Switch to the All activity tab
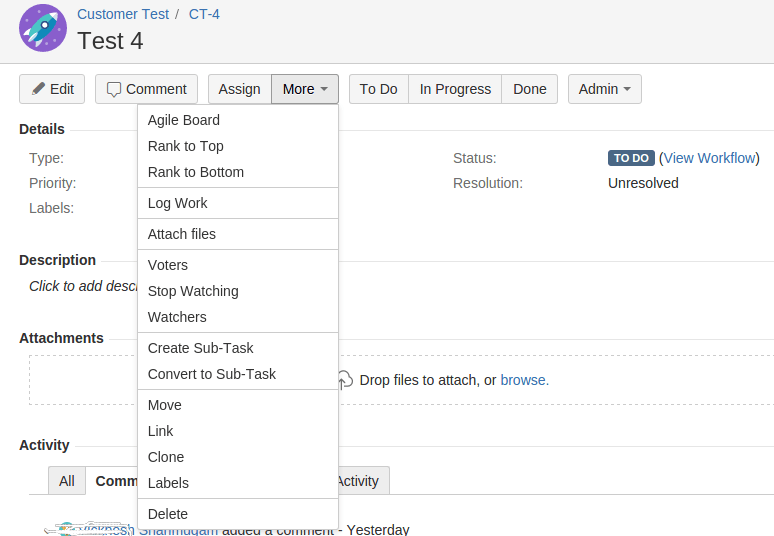This screenshot has width=774, height=536. point(67,481)
